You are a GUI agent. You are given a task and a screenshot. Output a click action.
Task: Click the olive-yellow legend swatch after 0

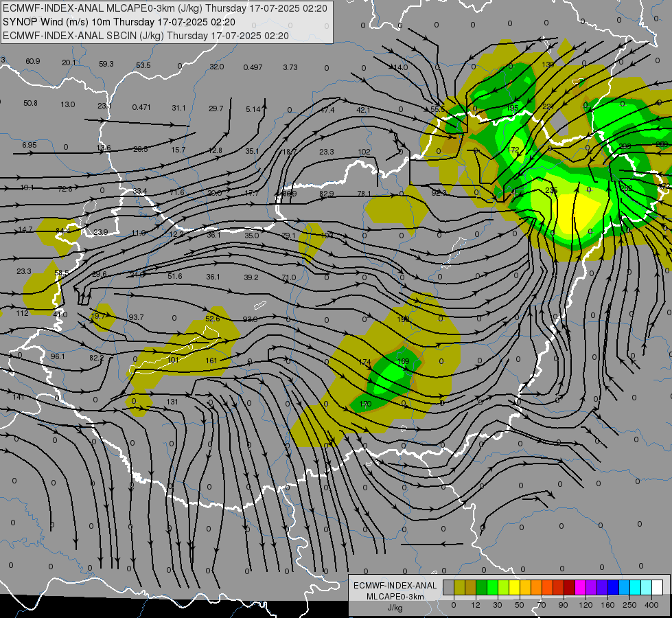(x=459, y=587)
